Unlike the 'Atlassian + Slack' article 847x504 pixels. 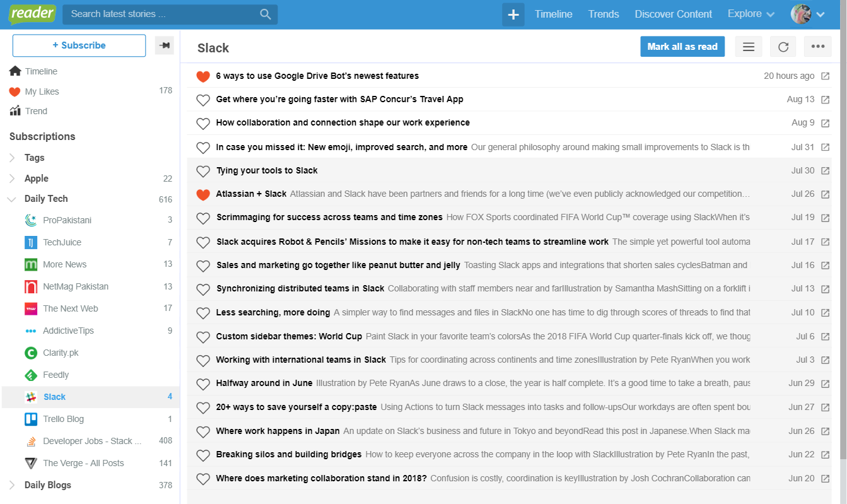[202, 194]
